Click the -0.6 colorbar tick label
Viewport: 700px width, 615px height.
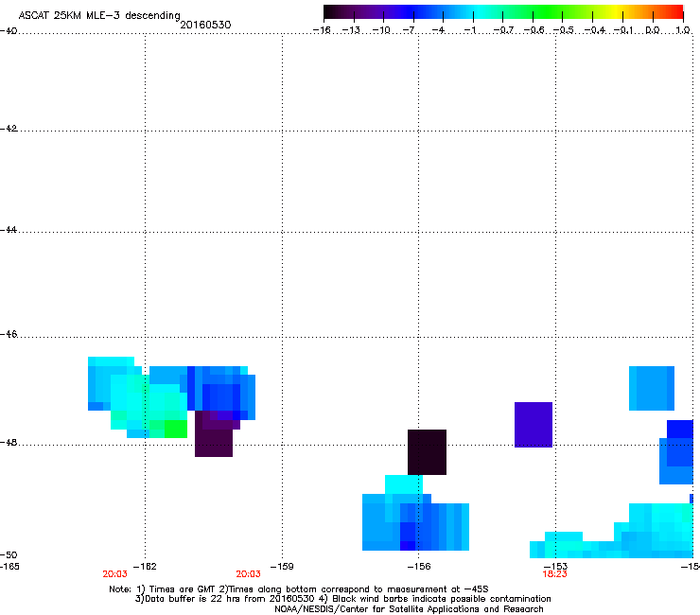[x=534, y=30]
